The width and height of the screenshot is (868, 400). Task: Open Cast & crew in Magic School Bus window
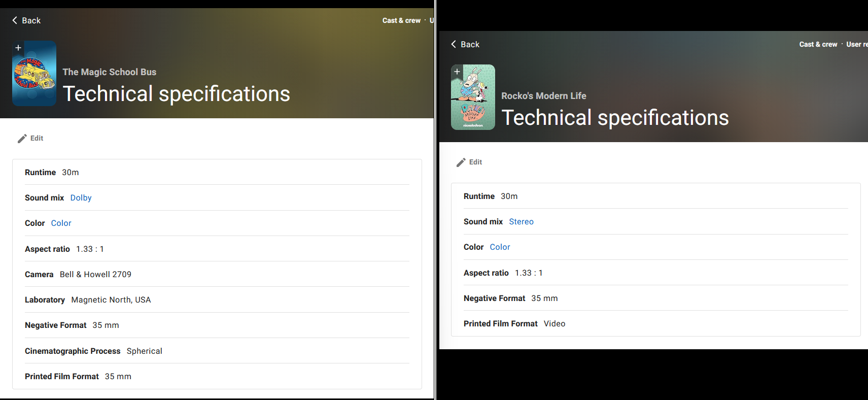tap(401, 21)
